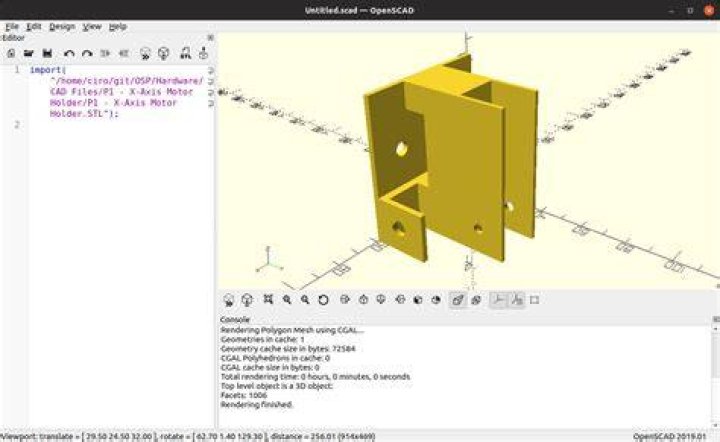Switch to the Back view

(436, 300)
